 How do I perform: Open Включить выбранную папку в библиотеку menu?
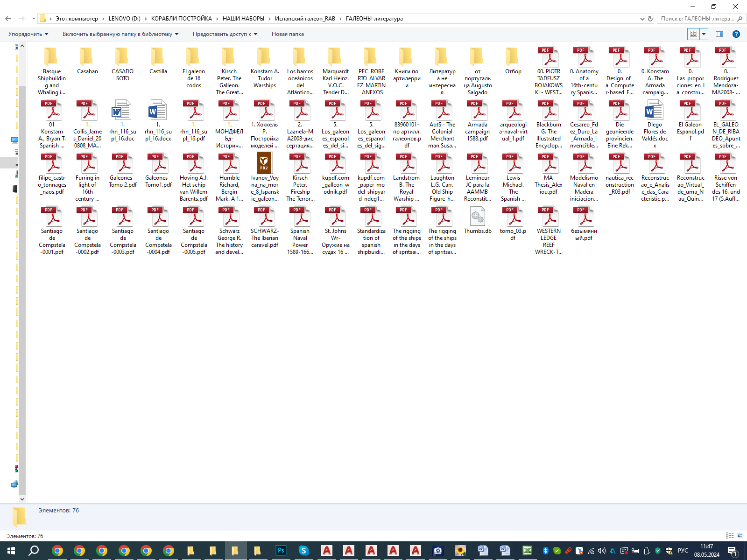(120, 34)
